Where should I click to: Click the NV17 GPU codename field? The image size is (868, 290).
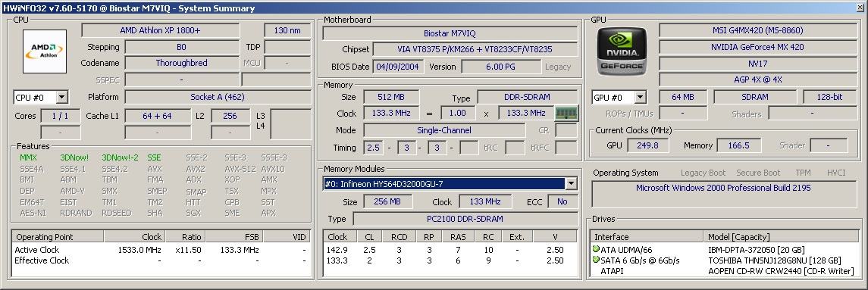(x=758, y=64)
